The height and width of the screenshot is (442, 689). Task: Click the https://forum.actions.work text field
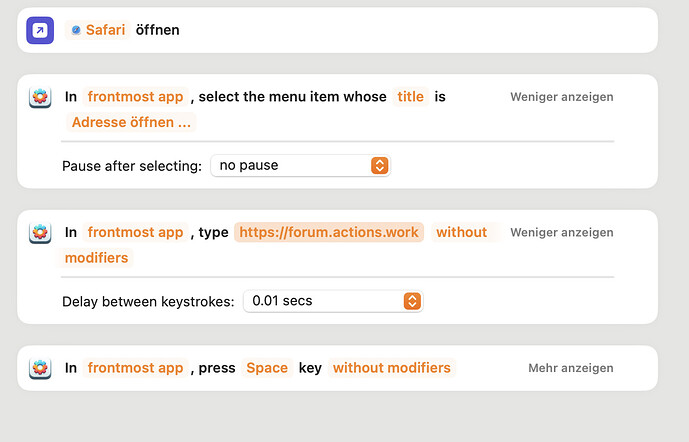point(329,232)
